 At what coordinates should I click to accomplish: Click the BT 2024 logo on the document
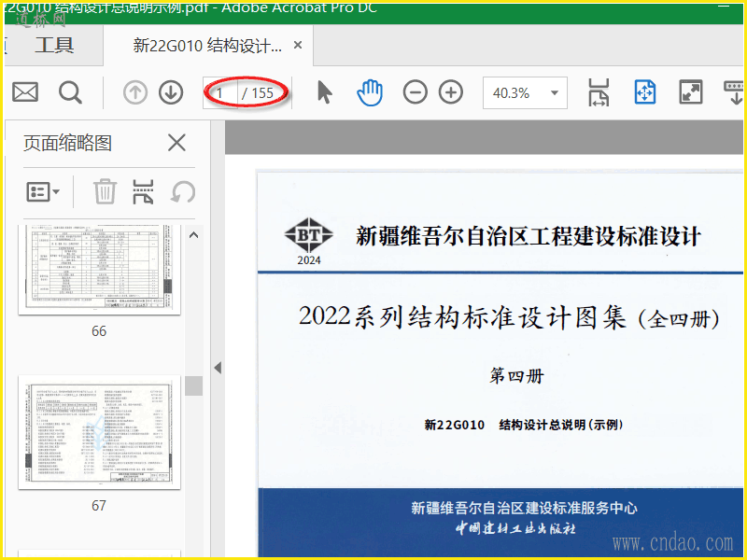click(309, 242)
